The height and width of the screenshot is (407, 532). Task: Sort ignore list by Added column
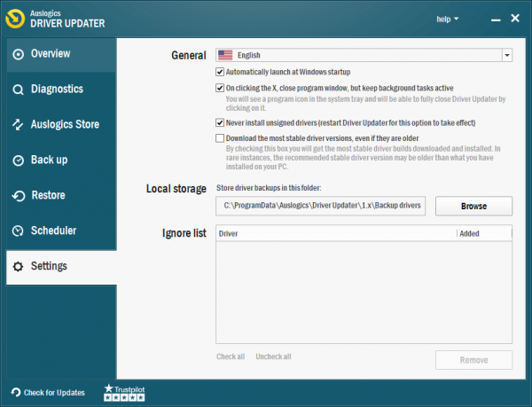tap(484, 233)
